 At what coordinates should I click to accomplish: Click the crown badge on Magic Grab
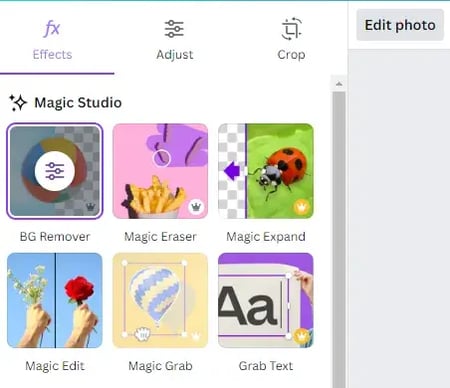pyautogui.click(x=196, y=336)
